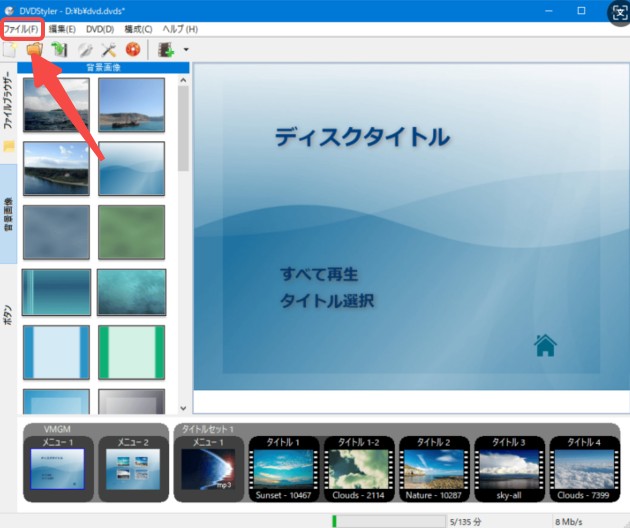
Task: Switch to the ファイルブラウザー side tab
Action: coord(8,101)
